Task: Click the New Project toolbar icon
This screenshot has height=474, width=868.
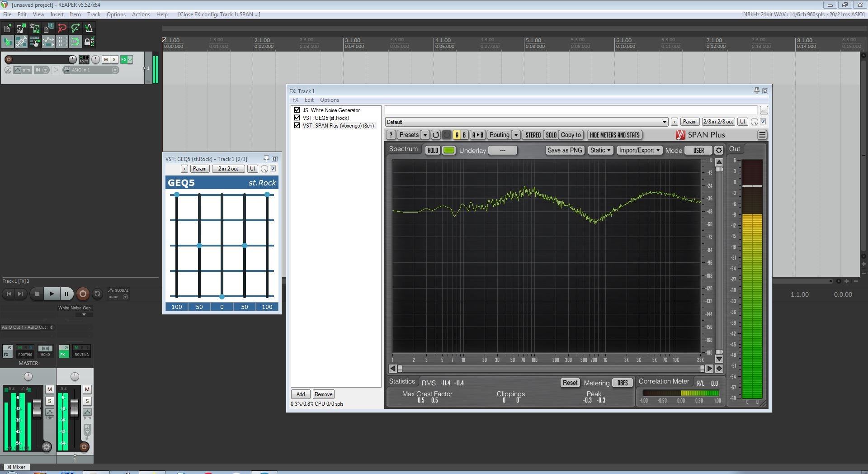Action: pyautogui.click(x=7, y=28)
